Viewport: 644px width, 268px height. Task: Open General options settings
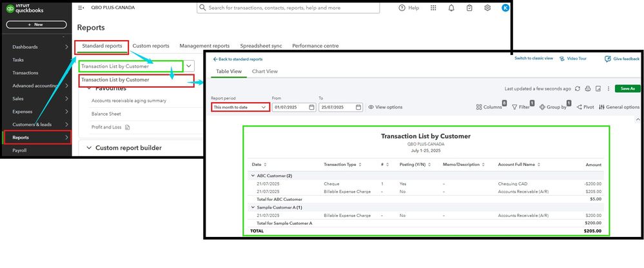620,107
